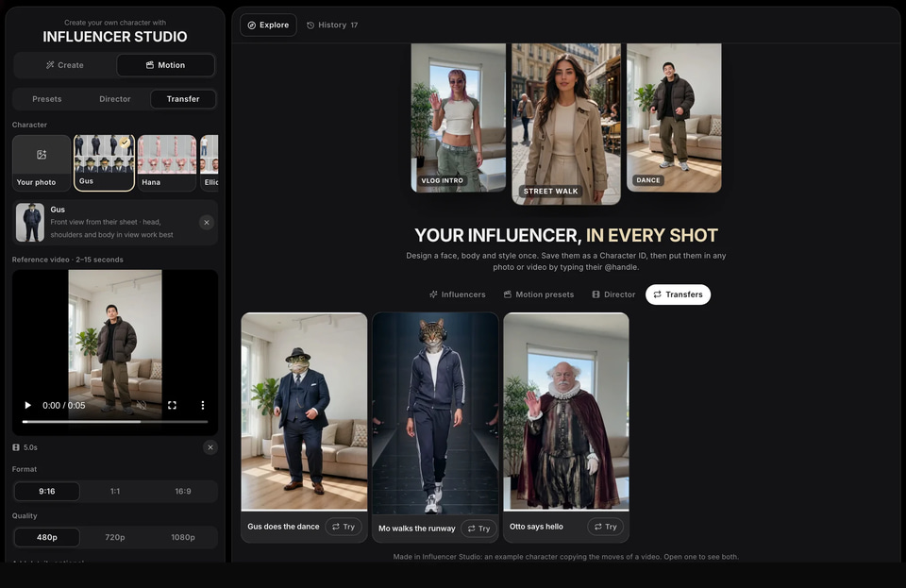Open Otto says hello video
The height and width of the screenshot is (588, 906).
(x=566, y=412)
